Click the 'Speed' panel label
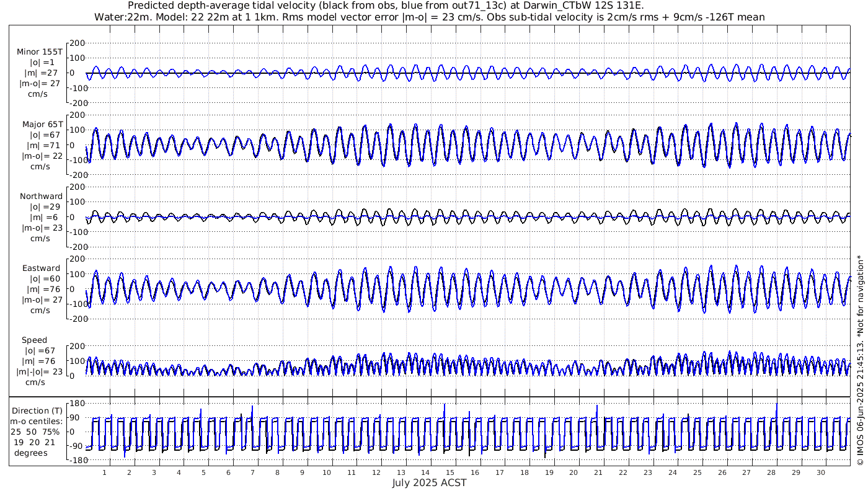 tap(34, 340)
